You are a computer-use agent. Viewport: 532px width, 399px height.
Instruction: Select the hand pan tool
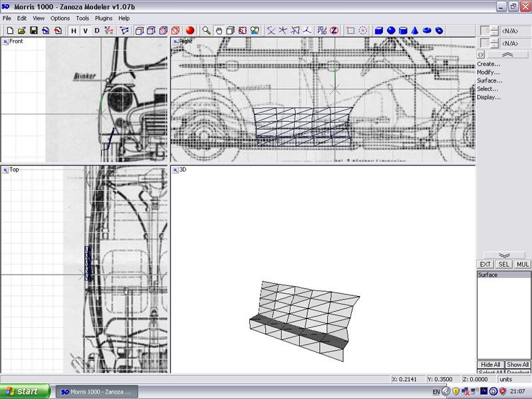[219, 31]
